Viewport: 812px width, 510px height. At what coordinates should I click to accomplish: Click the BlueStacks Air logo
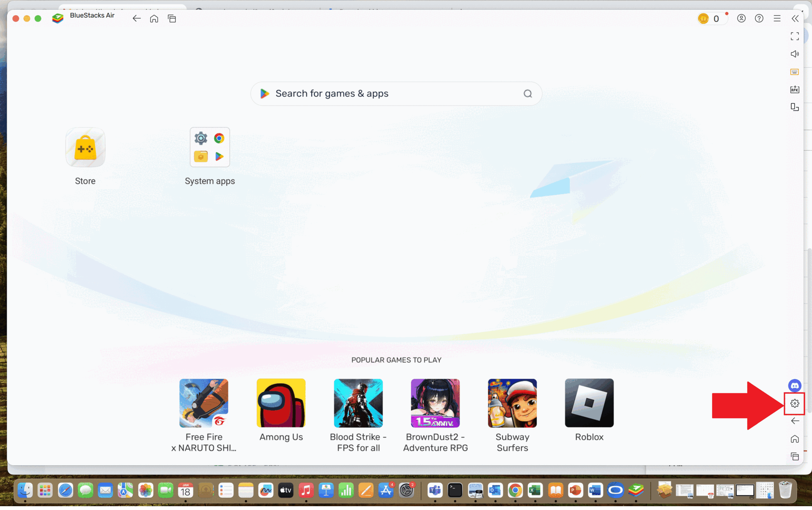point(58,18)
